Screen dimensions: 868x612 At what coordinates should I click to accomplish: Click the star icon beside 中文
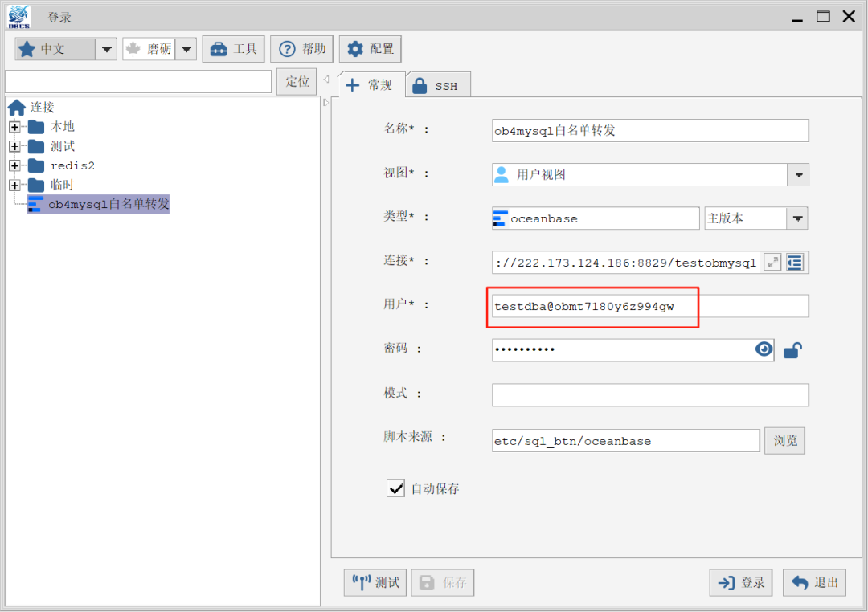(27, 49)
